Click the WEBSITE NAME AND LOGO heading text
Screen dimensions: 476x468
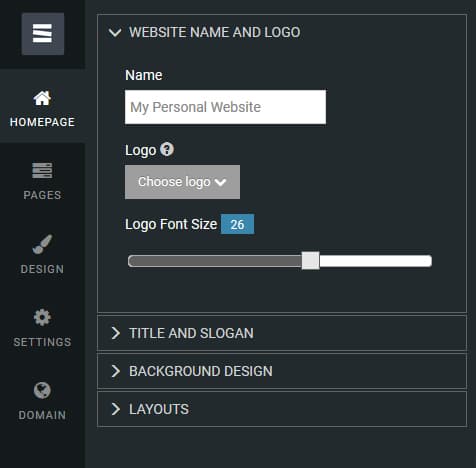(215, 32)
